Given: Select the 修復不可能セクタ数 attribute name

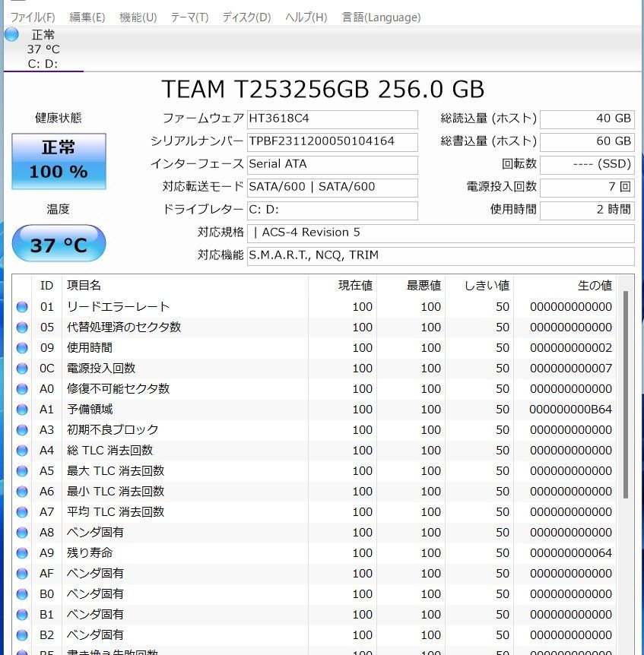Looking at the screenshot, I should (119, 389).
